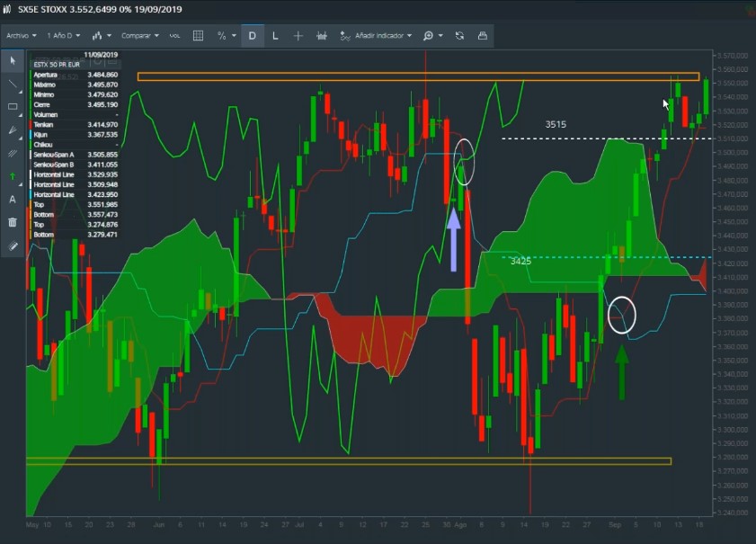Select the candlestick chart type icon
Viewport: 756px width, 544px height.
coord(97,36)
